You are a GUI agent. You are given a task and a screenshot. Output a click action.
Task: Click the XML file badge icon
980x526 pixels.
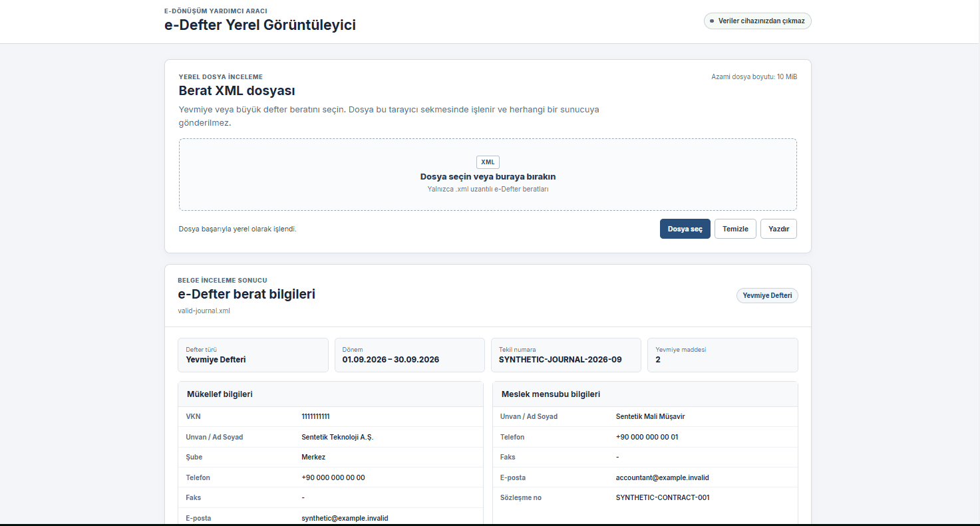(488, 162)
